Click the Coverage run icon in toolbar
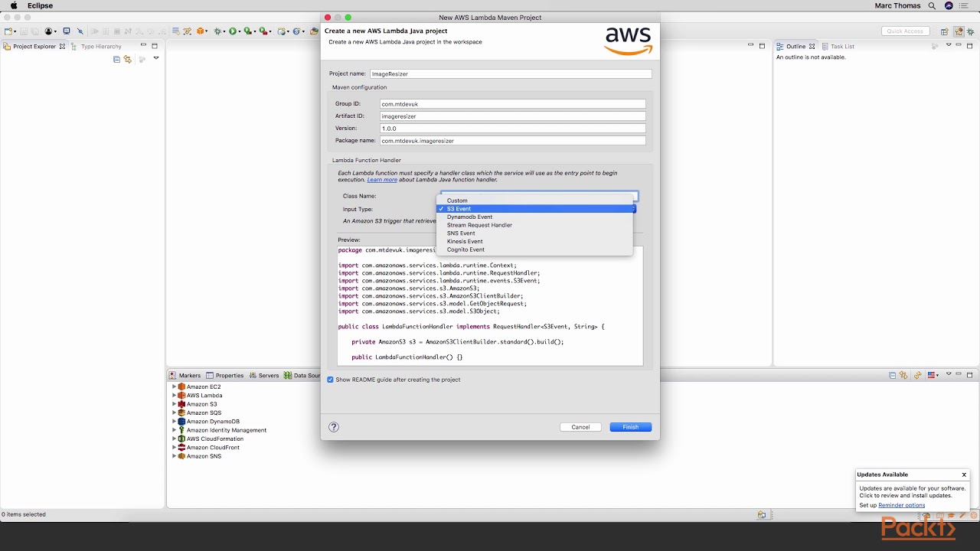The image size is (980, 551). tap(247, 31)
